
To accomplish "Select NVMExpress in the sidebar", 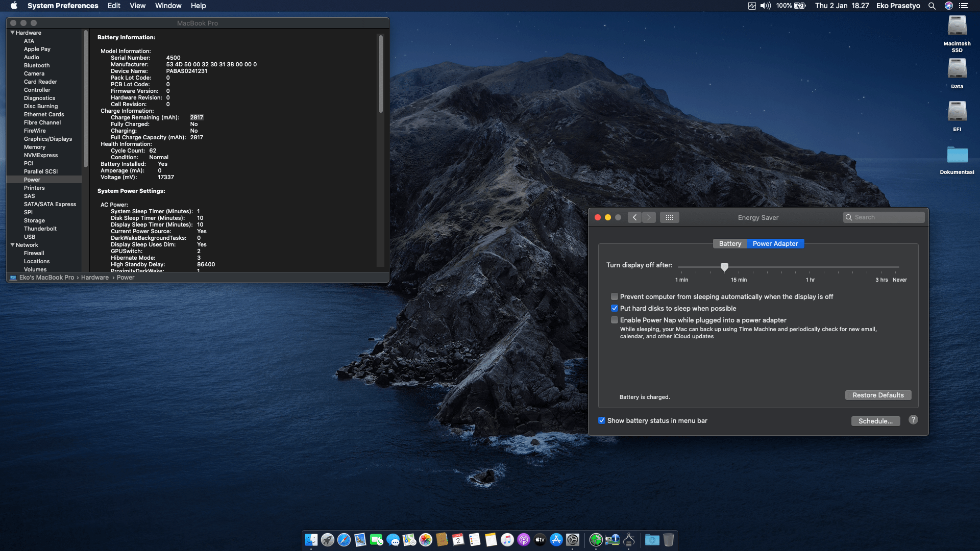I will (41, 155).
